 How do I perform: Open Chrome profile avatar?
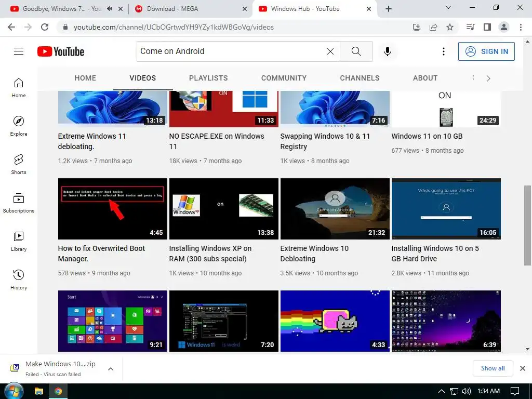tap(504, 27)
